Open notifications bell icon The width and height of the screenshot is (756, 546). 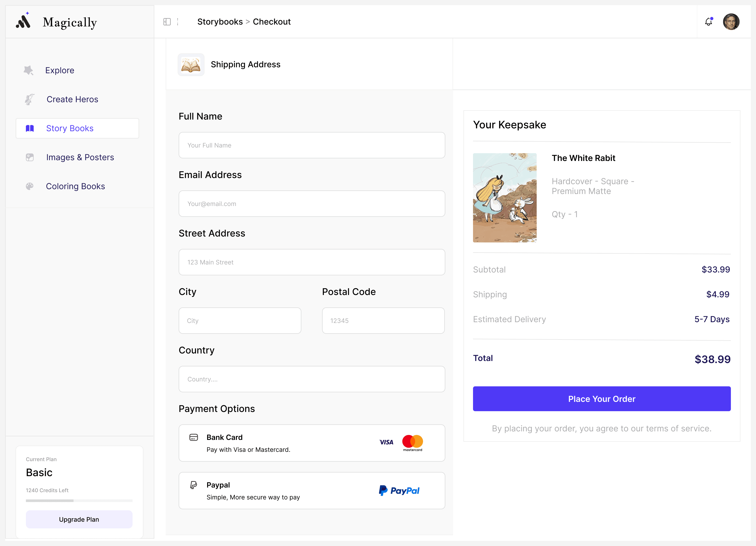[708, 22]
